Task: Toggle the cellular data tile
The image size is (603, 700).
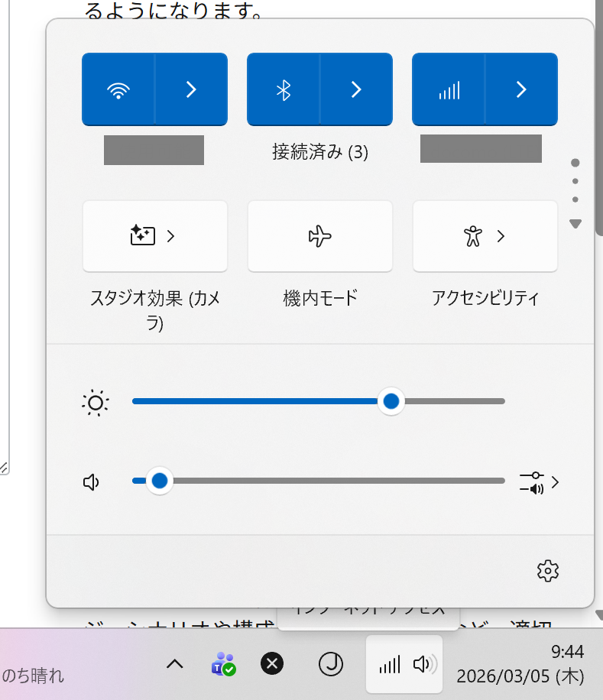Action: click(449, 89)
